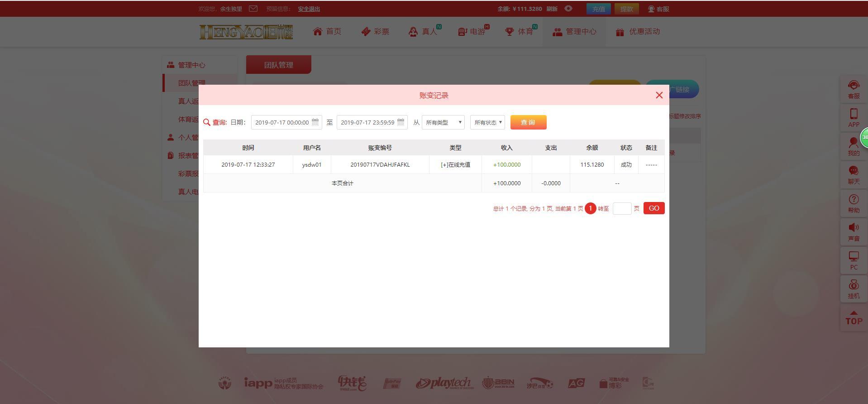Select page 1 circle in pagination

click(x=590, y=208)
